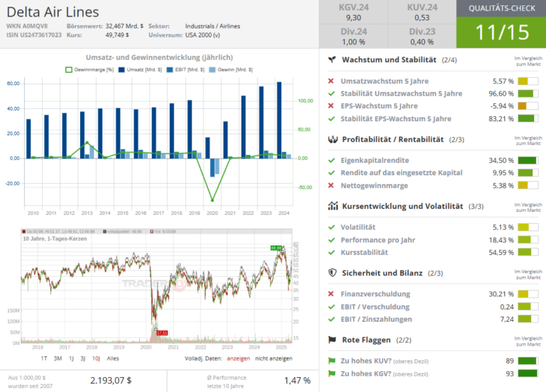Click the shield icon beside Sicherheit und Bilanz
Screen dimensions: 546x392
(x=333, y=273)
